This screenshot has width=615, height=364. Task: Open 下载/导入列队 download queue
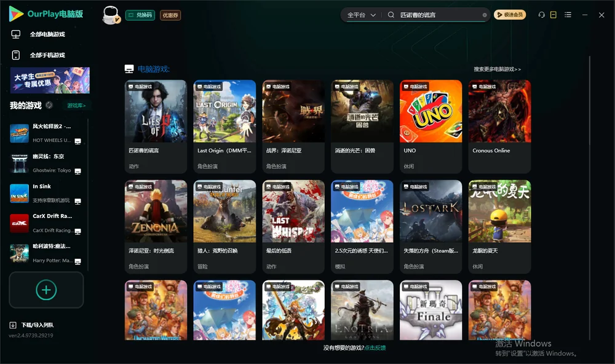[x=31, y=325]
